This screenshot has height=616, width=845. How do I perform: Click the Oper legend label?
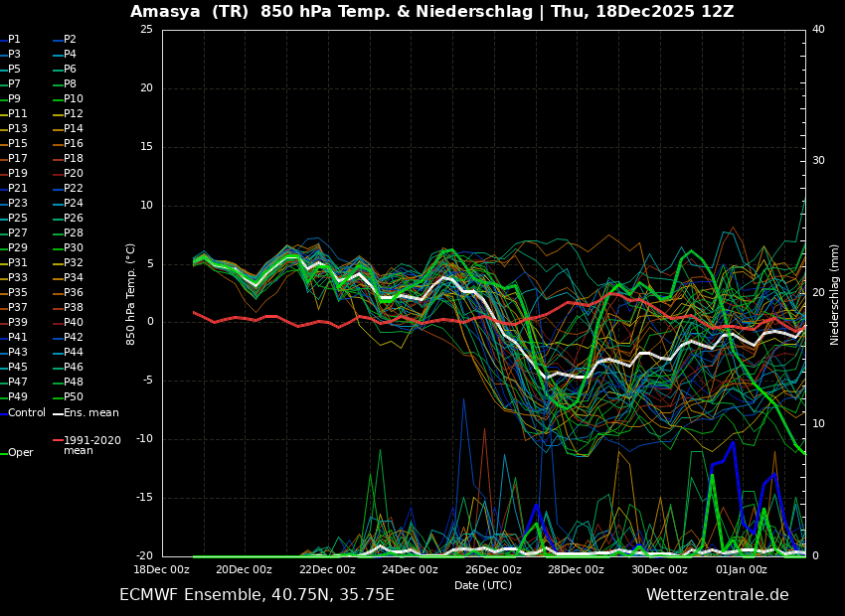point(21,453)
